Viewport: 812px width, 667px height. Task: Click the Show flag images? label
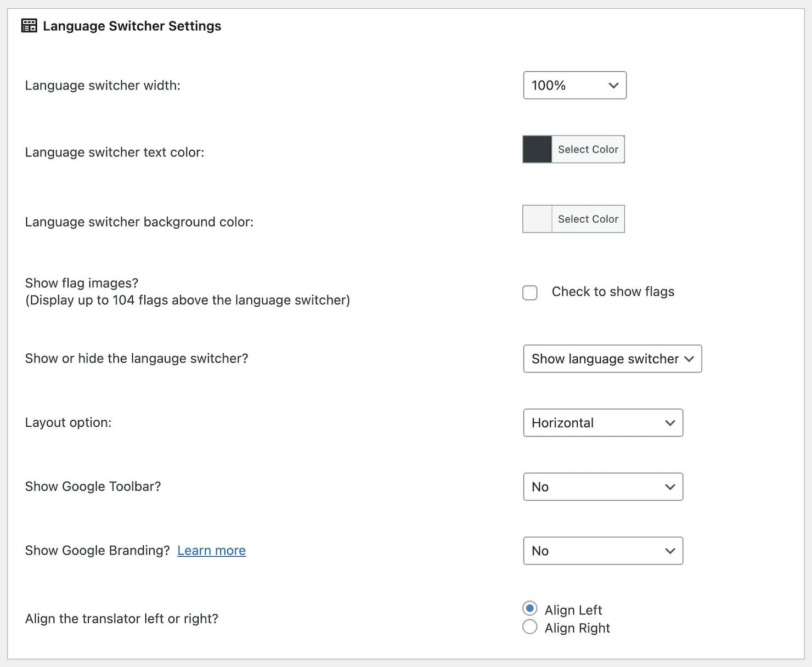coord(82,283)
